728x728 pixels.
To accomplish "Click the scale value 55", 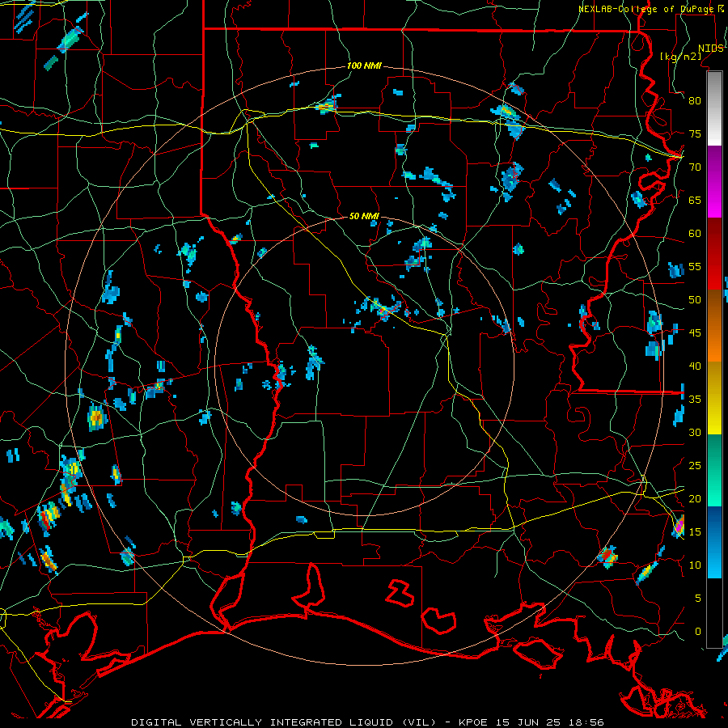I will (x=695, y=267).
